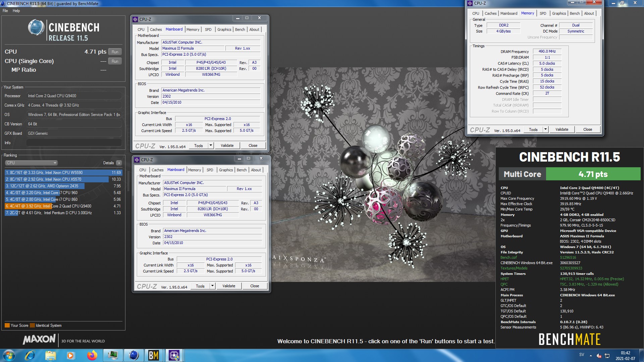This screenshot has width=644, height=362.
Task: Open Bench tab in lower CPU-Z window
Action: pos(242,170)
